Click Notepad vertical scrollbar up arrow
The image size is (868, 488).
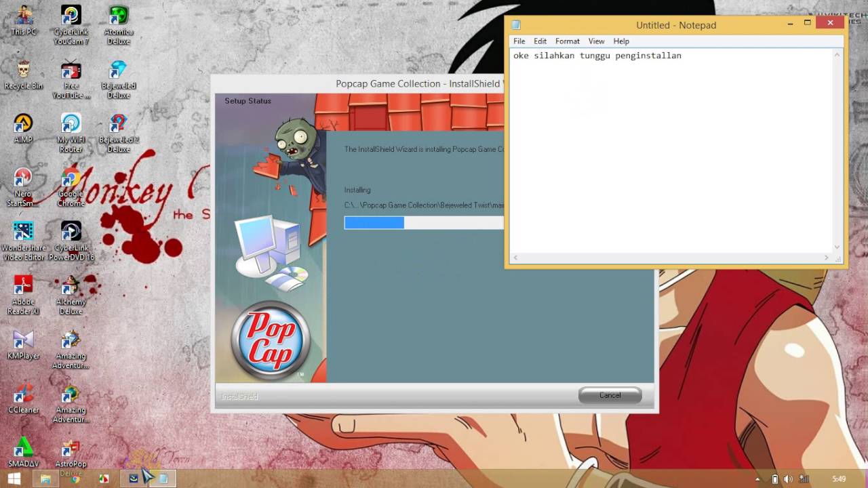pos(837,55)
